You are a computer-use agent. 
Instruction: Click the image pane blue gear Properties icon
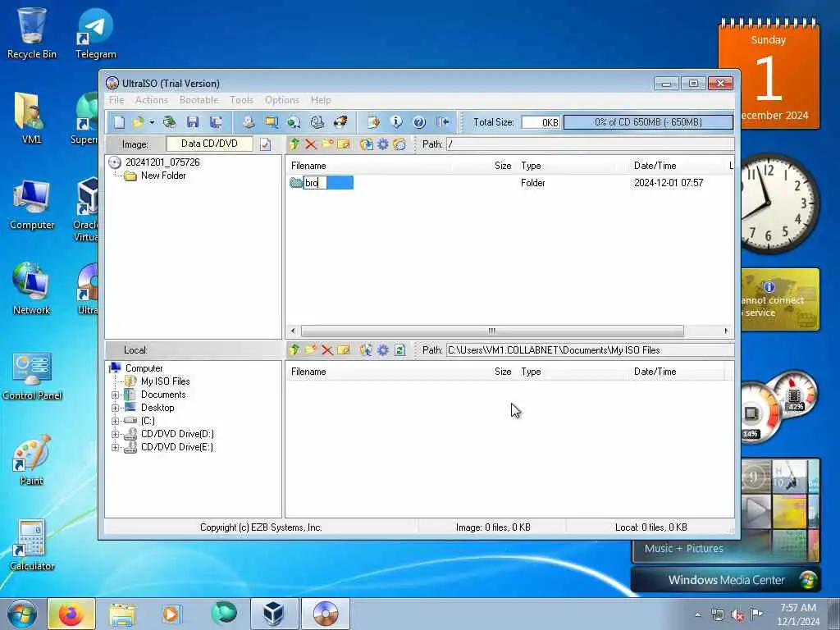[383, 144]
